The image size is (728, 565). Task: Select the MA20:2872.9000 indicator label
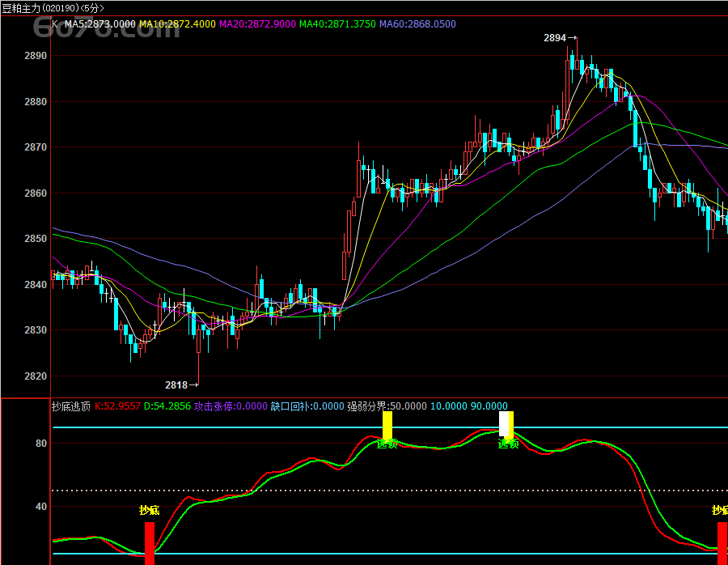click(x=257, y=24)
